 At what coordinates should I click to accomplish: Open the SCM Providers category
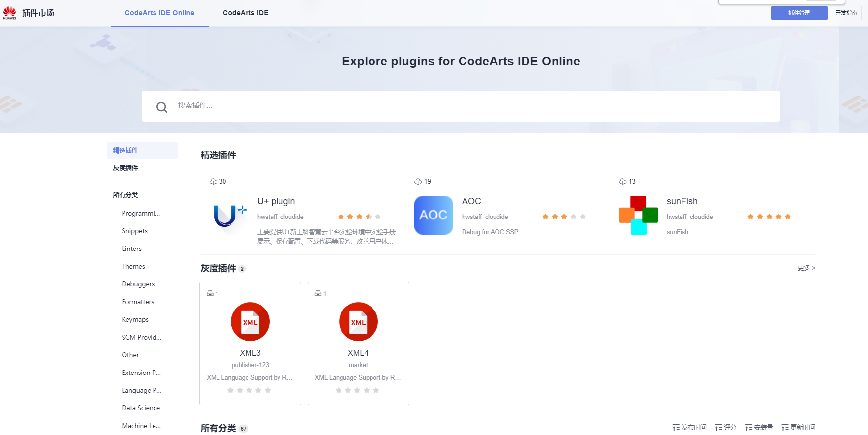141,337
